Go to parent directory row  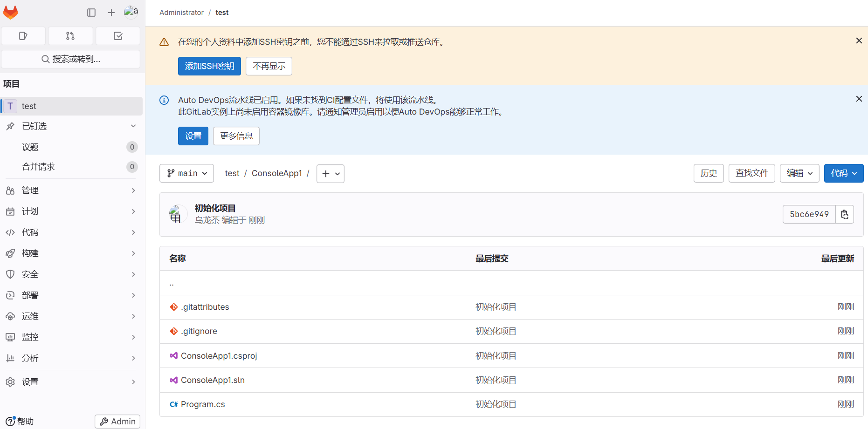coord(511,283)
